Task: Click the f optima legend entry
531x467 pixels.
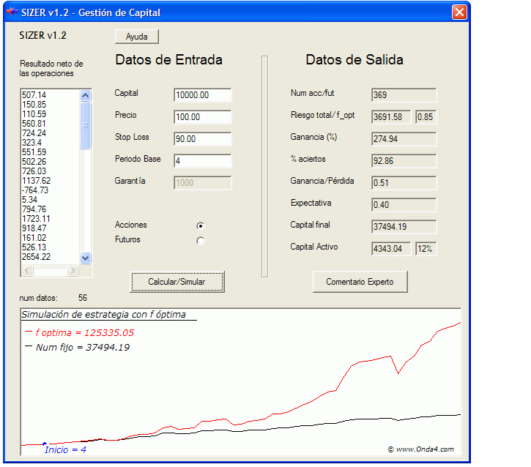Action: click(x=80, y=333)
